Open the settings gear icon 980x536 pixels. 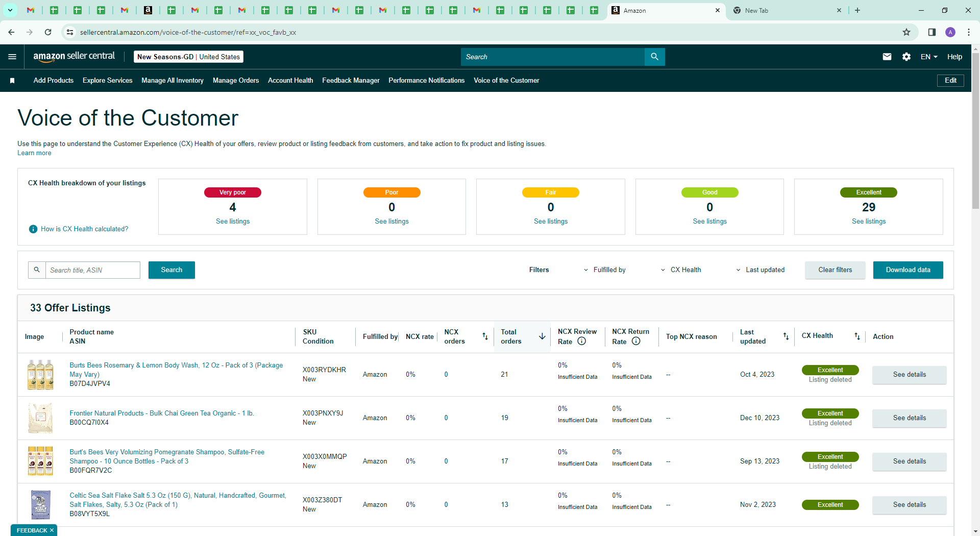(906, 57)
